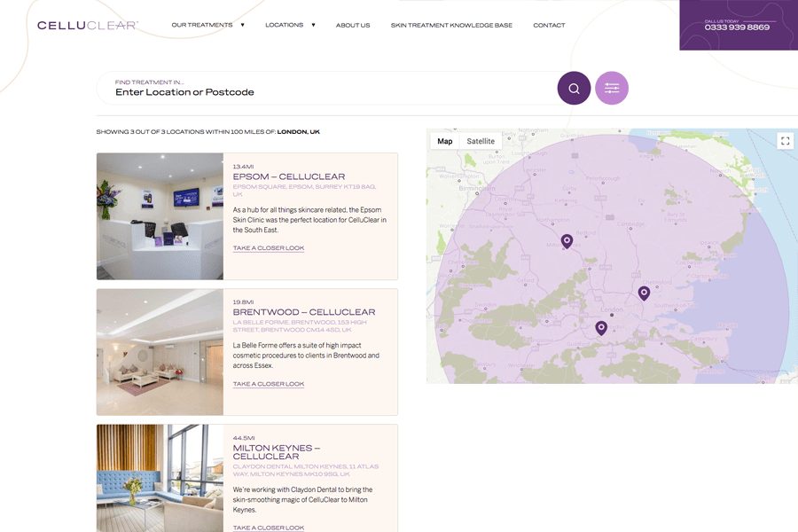Click the La Belle Forme address text

pyautogui.click(x=300, y=325)
